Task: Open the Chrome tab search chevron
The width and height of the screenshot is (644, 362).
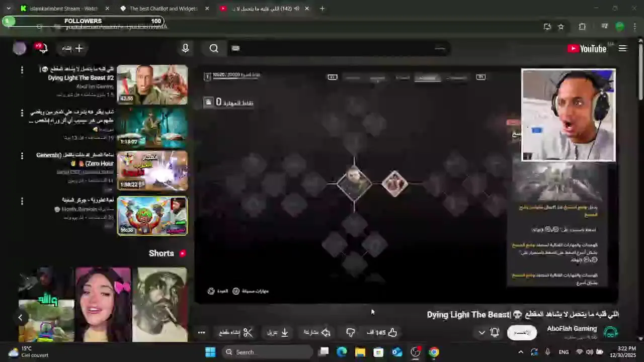Action: click(x=9, y=9)
